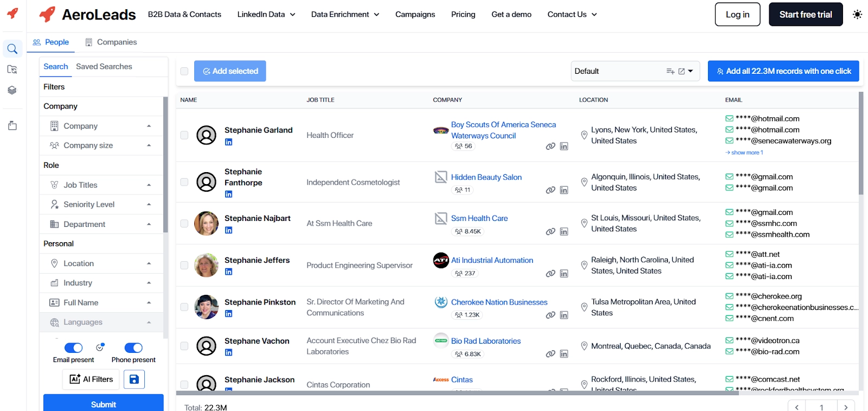Click the Log in button

738,15
